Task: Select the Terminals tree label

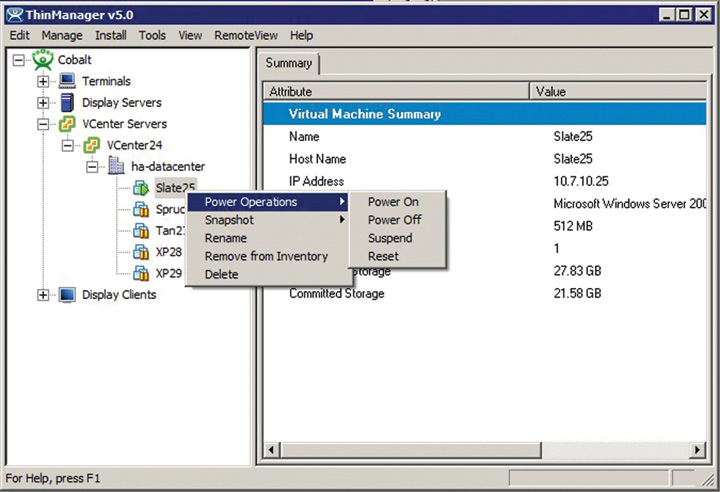Action: coord(106,81)
